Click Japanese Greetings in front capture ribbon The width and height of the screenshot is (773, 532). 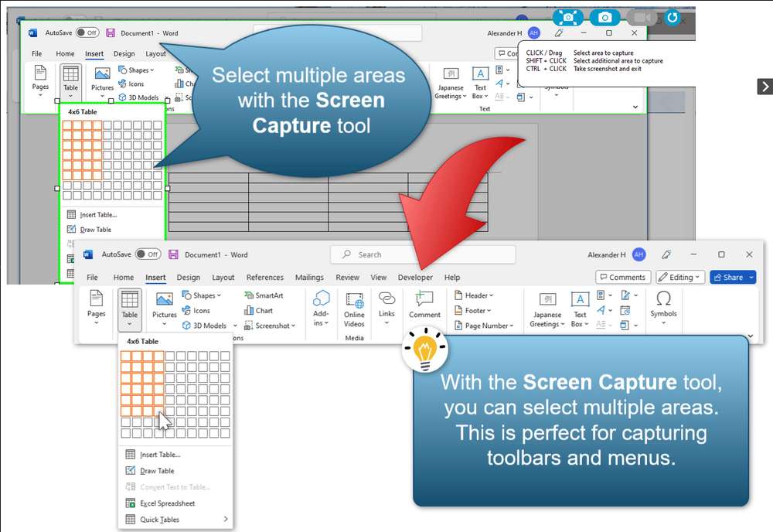click(547, 309)
